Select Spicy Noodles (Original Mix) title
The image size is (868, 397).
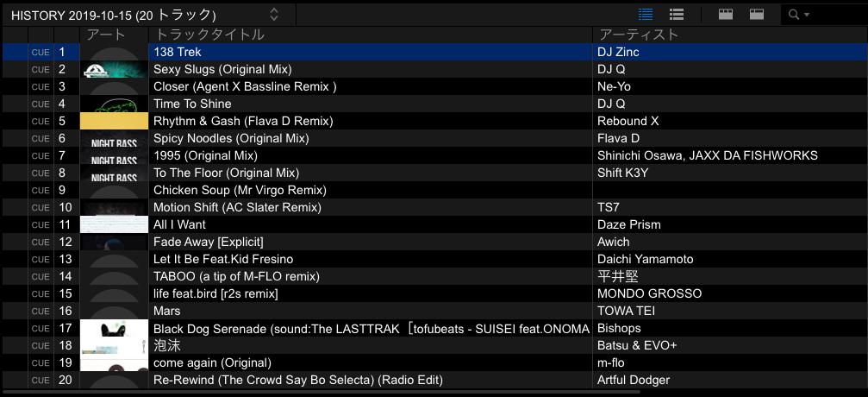(231, 139)
